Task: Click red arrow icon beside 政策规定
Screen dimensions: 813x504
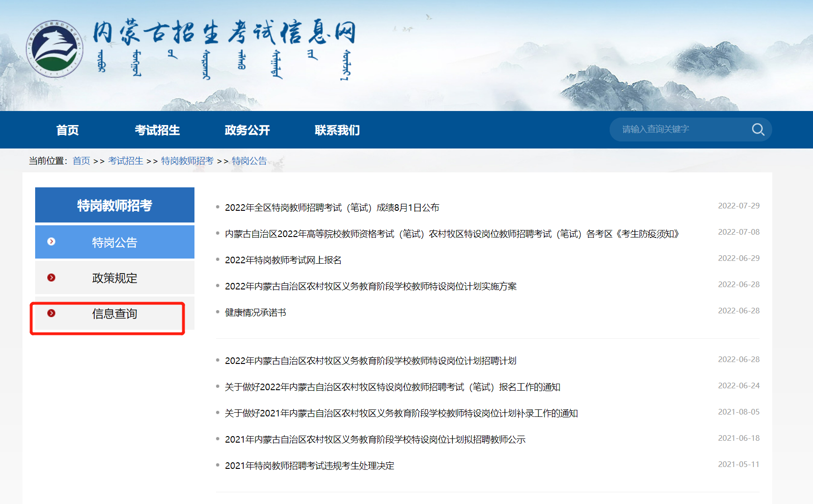Action: point(52,278)
